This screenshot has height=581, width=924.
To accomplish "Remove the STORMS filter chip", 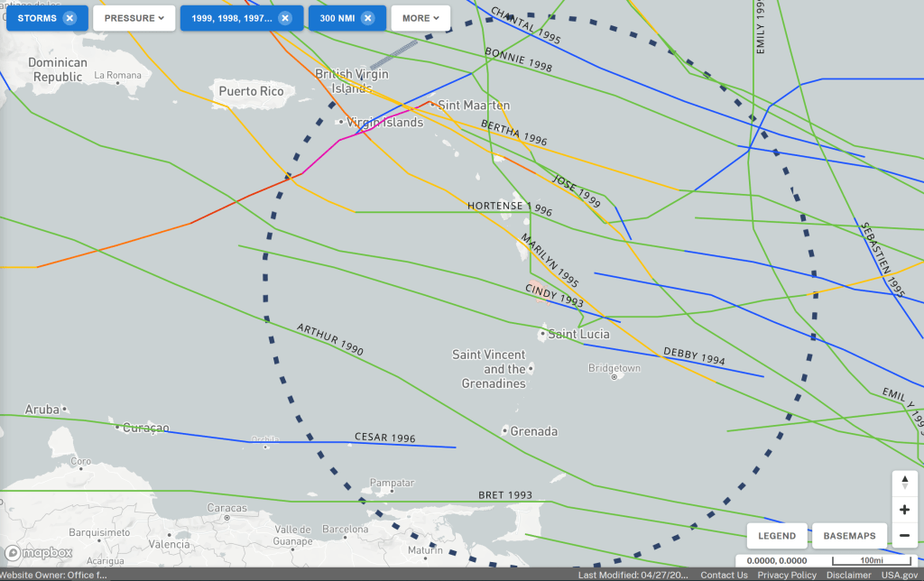I will click(69, 18).
